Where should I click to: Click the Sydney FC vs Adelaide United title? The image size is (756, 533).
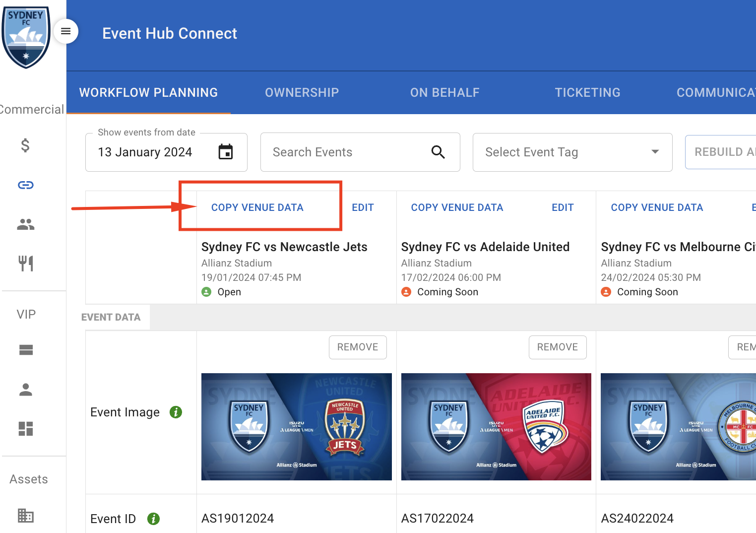coord(485,247)
